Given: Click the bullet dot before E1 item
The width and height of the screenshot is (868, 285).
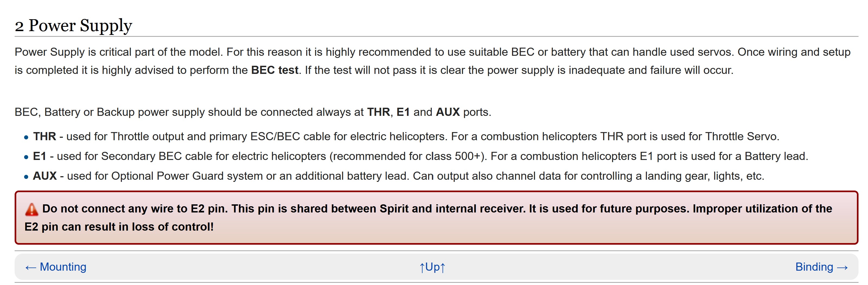Looking at the screenshot, I should point(26,157).
